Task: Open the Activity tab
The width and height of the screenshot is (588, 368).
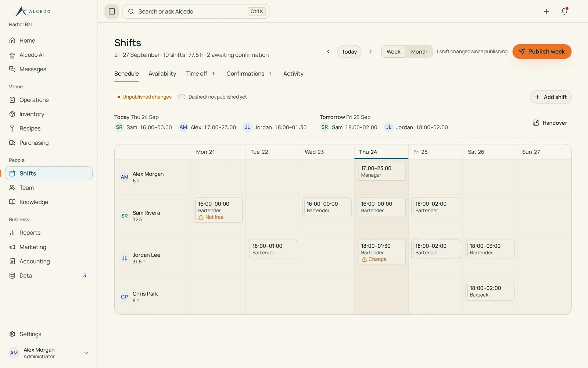Action: pyautogui.click(x=293, y=74)
